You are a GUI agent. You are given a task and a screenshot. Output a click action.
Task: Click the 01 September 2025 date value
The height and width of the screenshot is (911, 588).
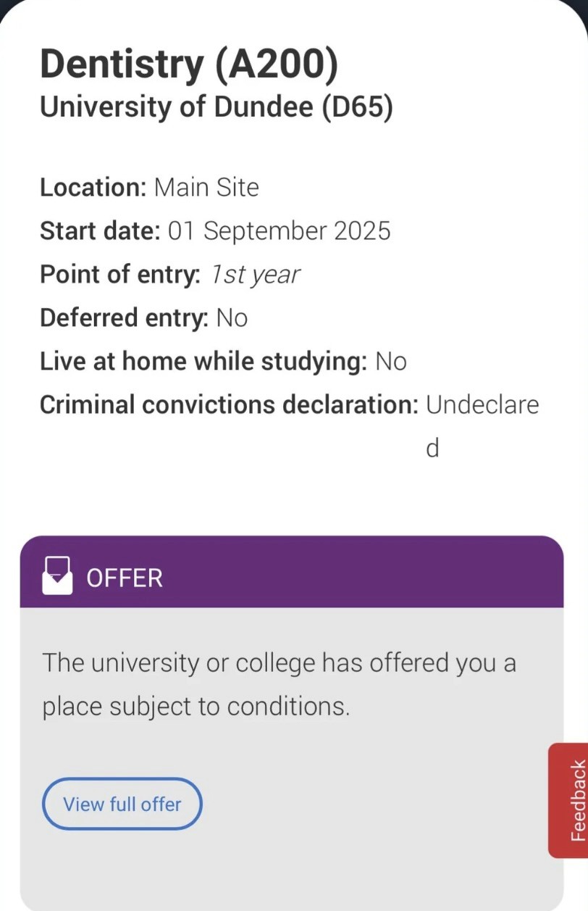tap(279, 231)
